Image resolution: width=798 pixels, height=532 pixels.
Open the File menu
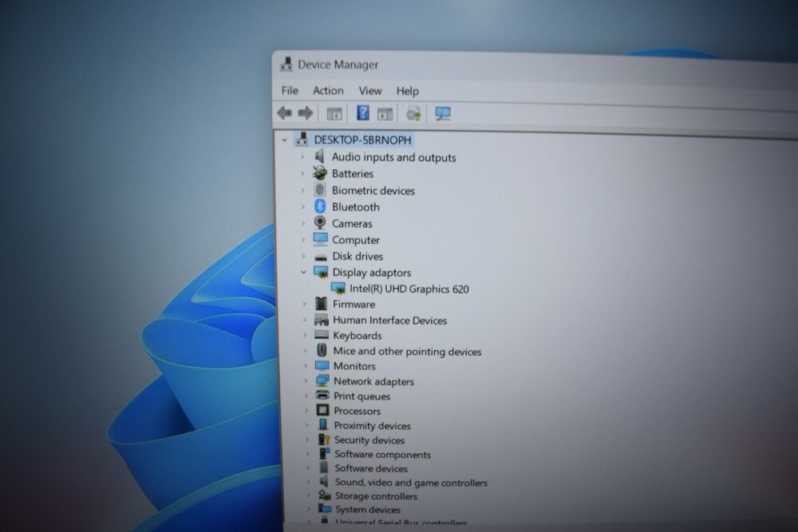point(290,90)
